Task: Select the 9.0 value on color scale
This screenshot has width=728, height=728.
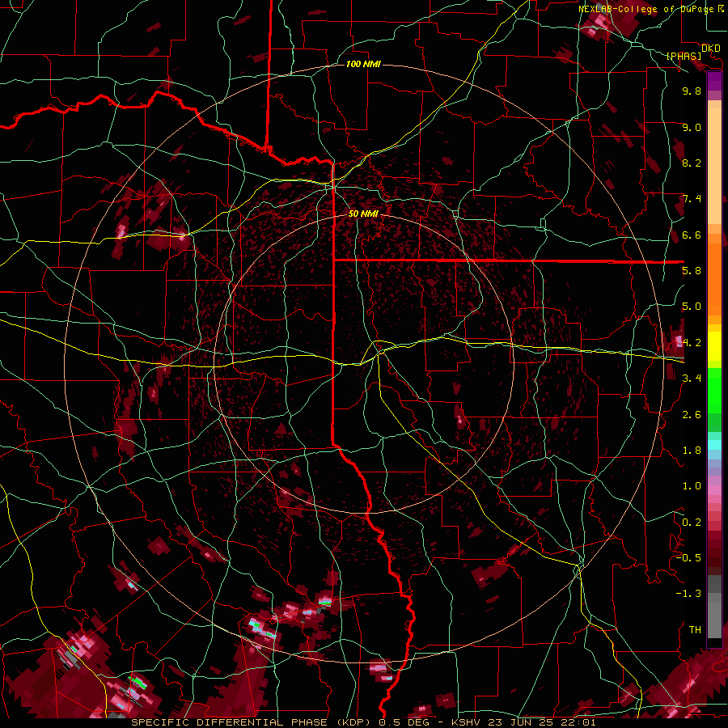Action: (x=692, y=127)
